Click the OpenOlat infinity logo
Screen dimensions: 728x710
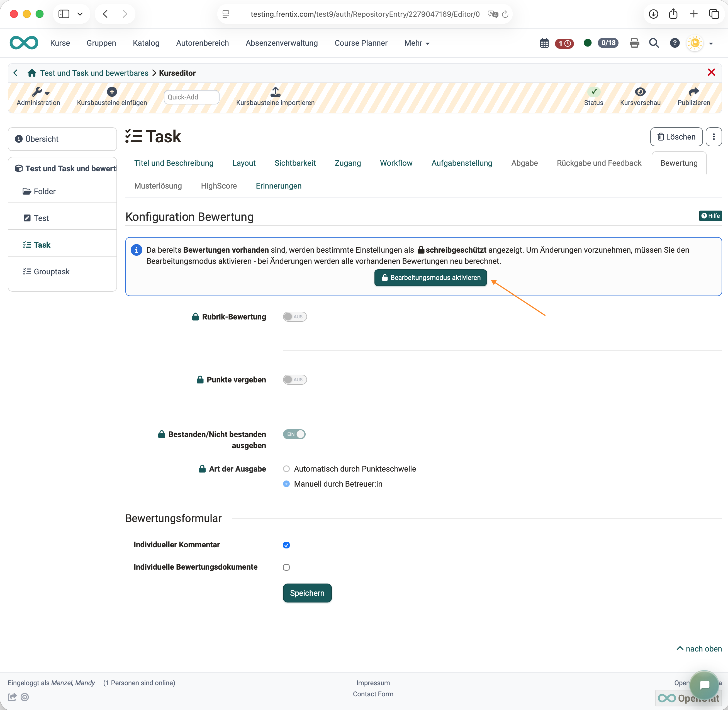click(24, 43)
